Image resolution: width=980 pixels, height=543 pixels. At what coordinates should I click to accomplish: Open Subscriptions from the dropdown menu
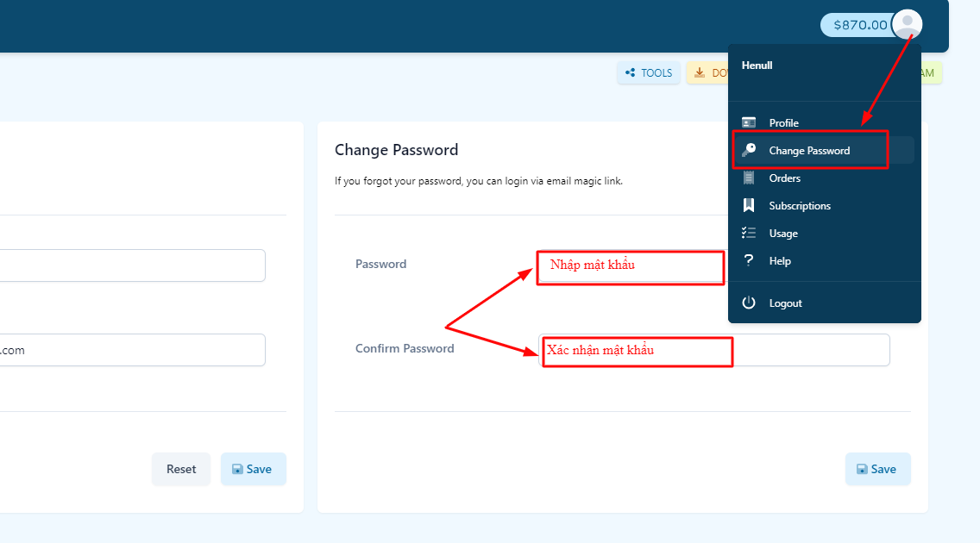pyautogui.click(x=800, y=205)
